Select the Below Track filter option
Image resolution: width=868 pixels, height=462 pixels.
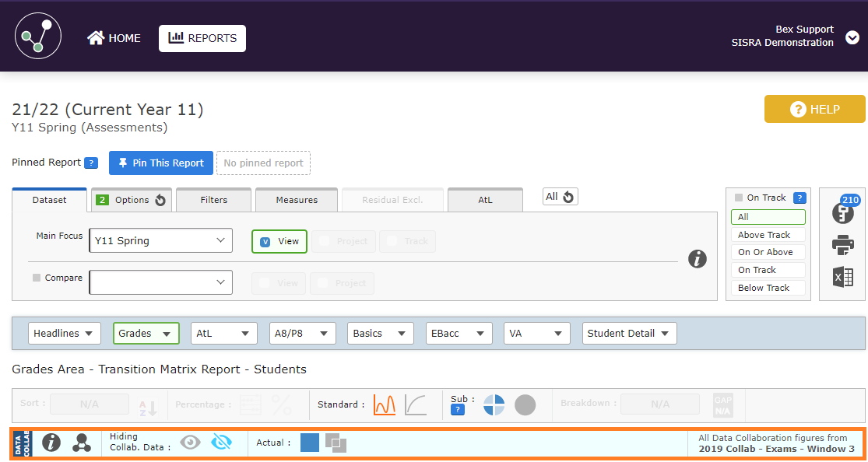click(x=768, y=288)
